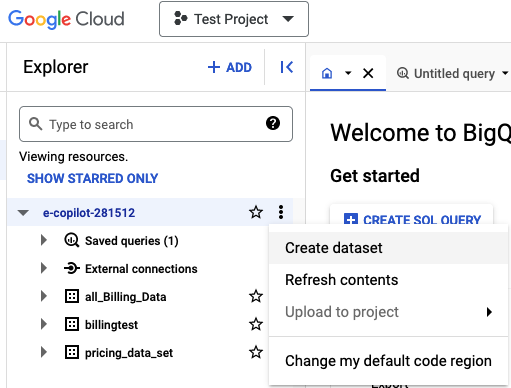Image resolution: width=511 pixels, height=388 pixels.
Task: Switch to the Untitled query tab
Action: [x=454, y=73]
